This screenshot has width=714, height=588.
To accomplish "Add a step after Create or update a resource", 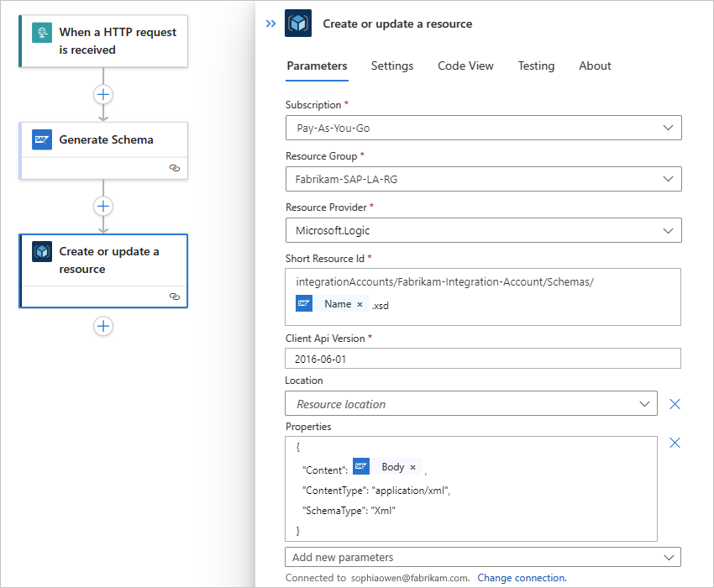I will [103, 326].
